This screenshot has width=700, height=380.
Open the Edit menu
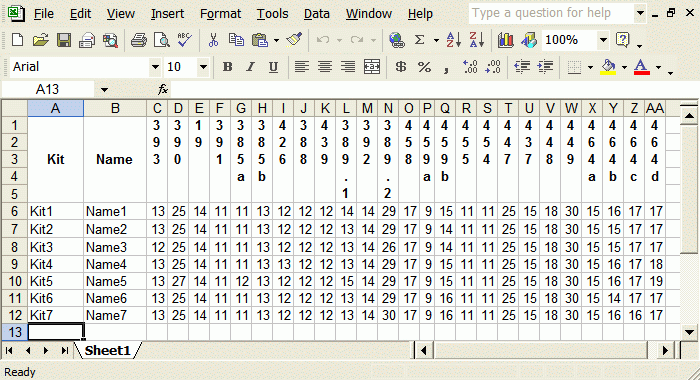click(x=80, y=14)
